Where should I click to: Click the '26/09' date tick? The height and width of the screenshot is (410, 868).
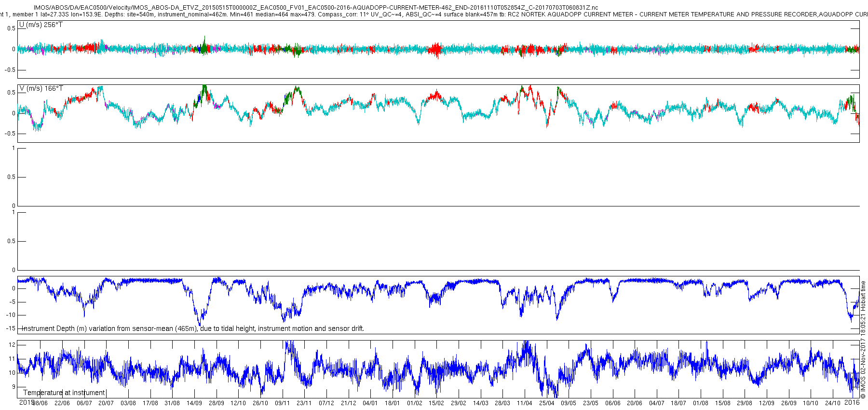coord(789,403)
